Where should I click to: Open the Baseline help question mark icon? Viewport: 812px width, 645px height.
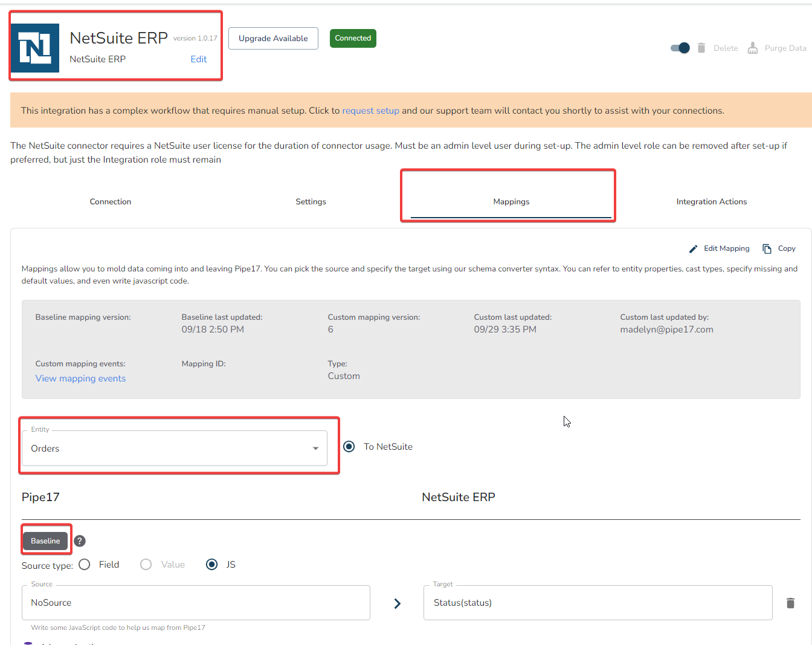point(80,541)
